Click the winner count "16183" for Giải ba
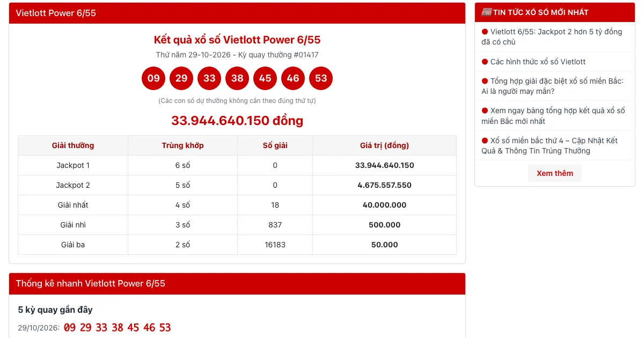 tap(275, 245)
